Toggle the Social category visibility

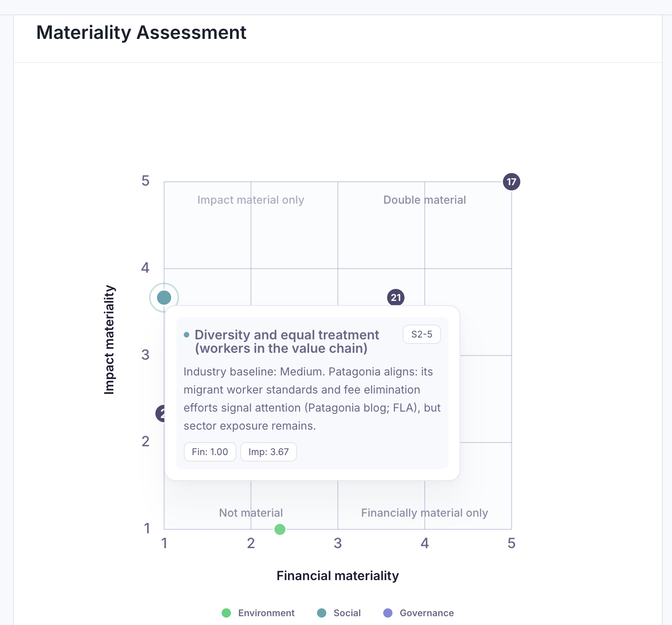click(x=347, y=612)
